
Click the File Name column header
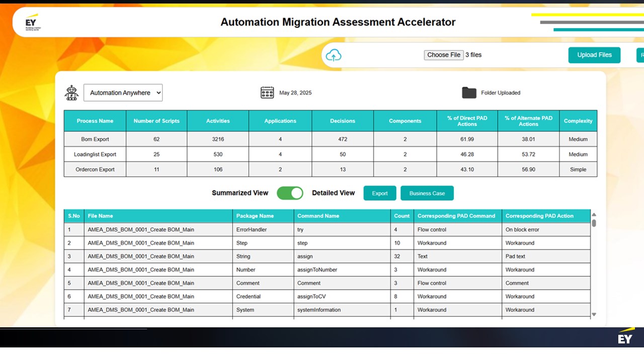(x=158, y=216)
